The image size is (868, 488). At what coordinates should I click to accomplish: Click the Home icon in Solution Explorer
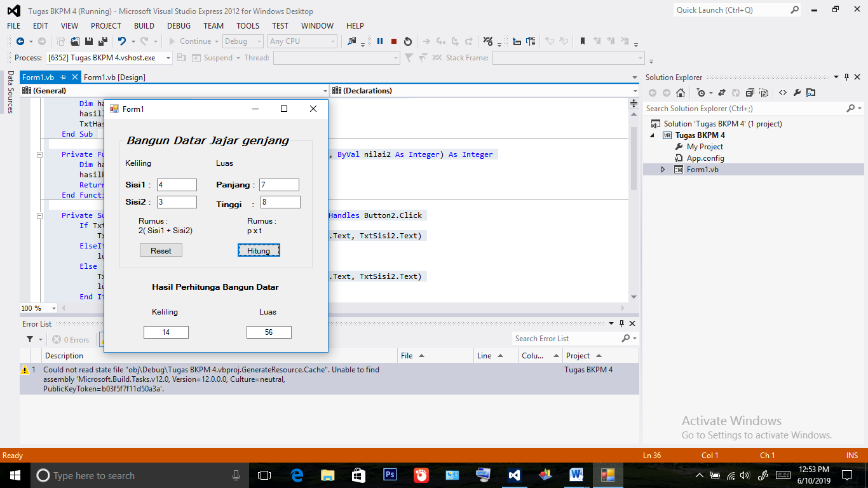(x=681, y=93)
